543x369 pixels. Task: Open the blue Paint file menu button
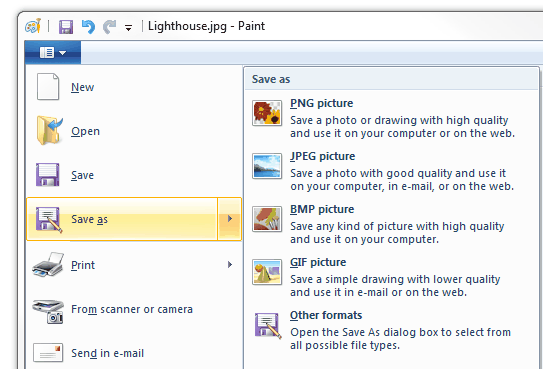tap(53, 53)
